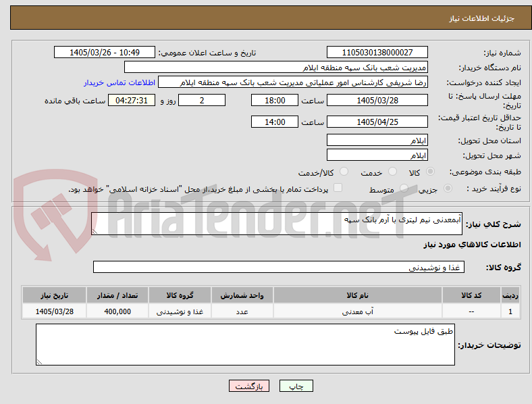Click the واحد شمارش column header

click(242, 295)
